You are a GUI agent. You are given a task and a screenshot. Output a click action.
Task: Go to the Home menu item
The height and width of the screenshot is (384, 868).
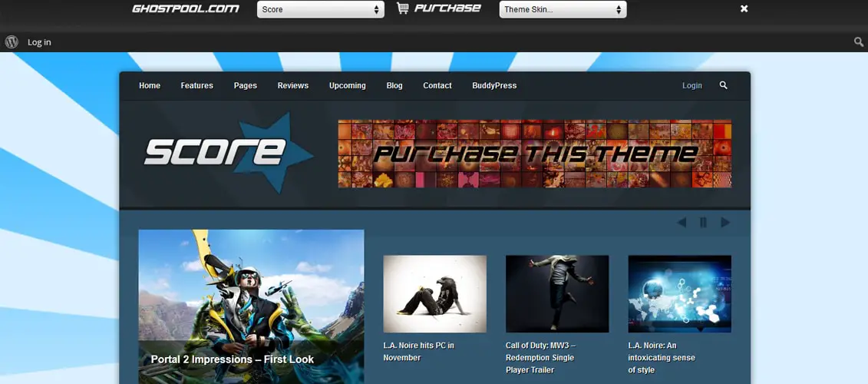tap(150, 85)
